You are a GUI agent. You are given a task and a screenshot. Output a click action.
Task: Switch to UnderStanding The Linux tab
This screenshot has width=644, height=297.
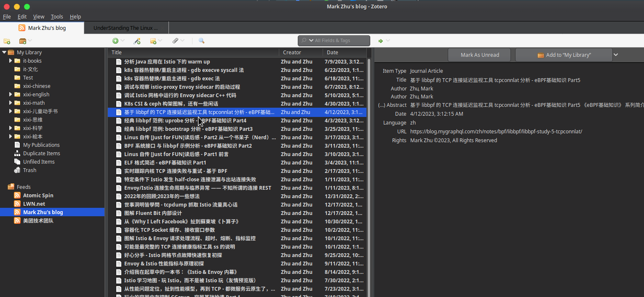coord(126,28)
